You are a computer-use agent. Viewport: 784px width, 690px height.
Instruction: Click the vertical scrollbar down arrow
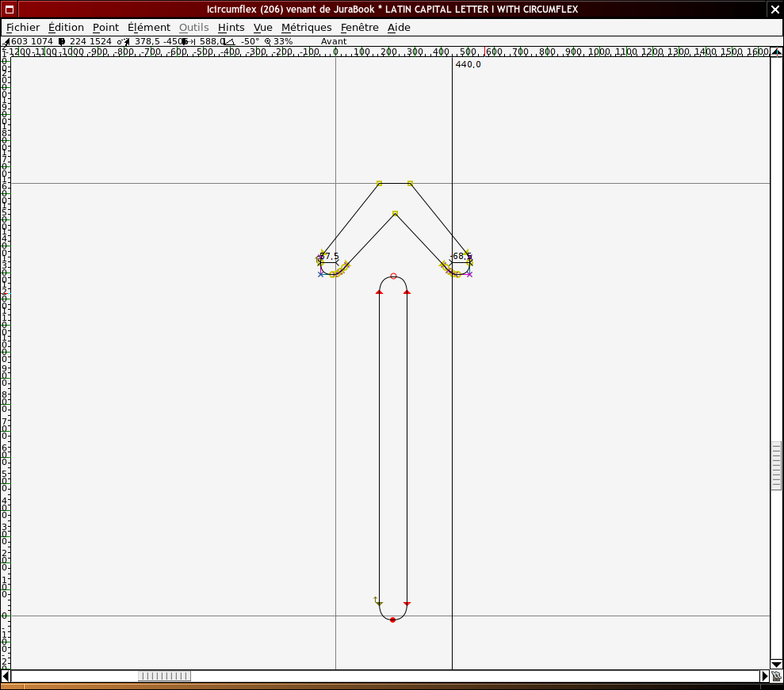click(x=777, y=664)
